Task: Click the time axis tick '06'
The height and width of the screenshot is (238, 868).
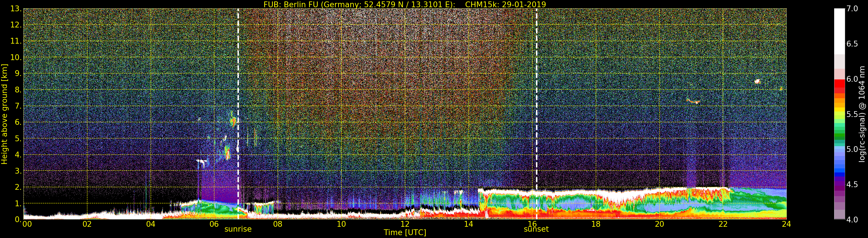Action: tap(214, 224)
